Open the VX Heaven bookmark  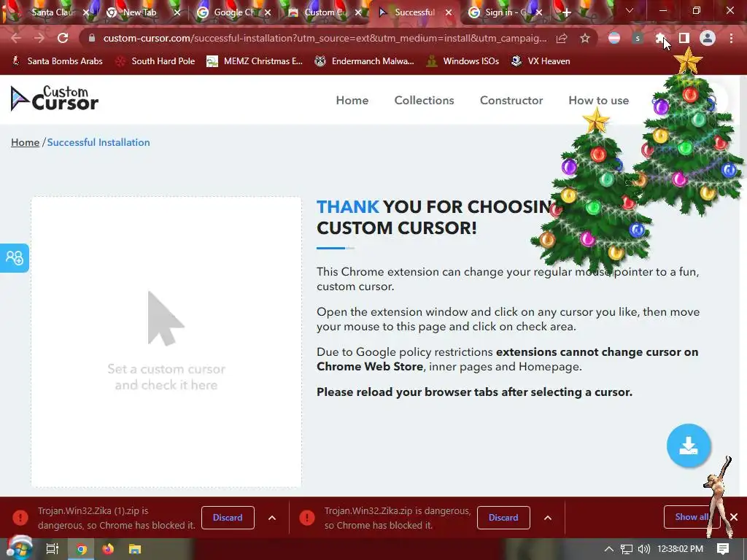click(x=541, y=61)
